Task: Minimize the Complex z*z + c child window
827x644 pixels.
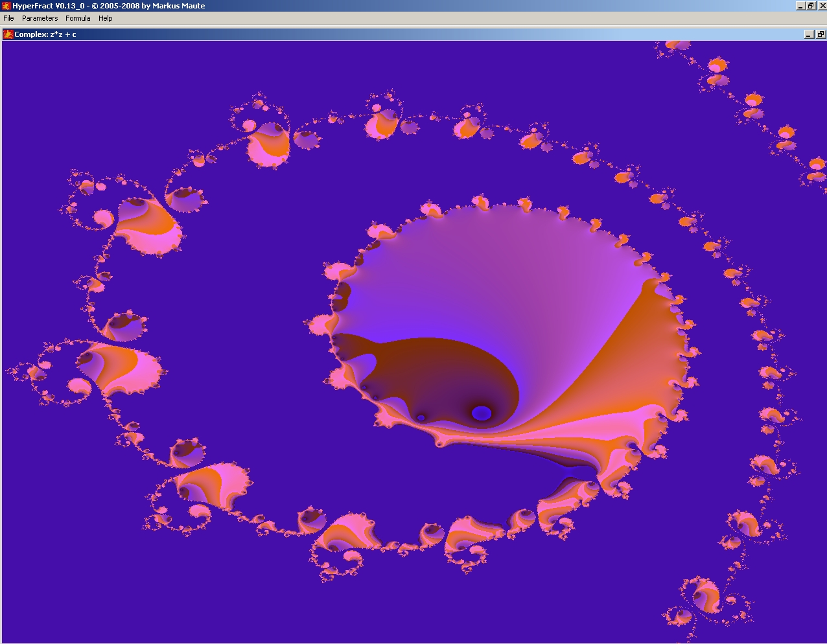Action: [x=809, y=34]
